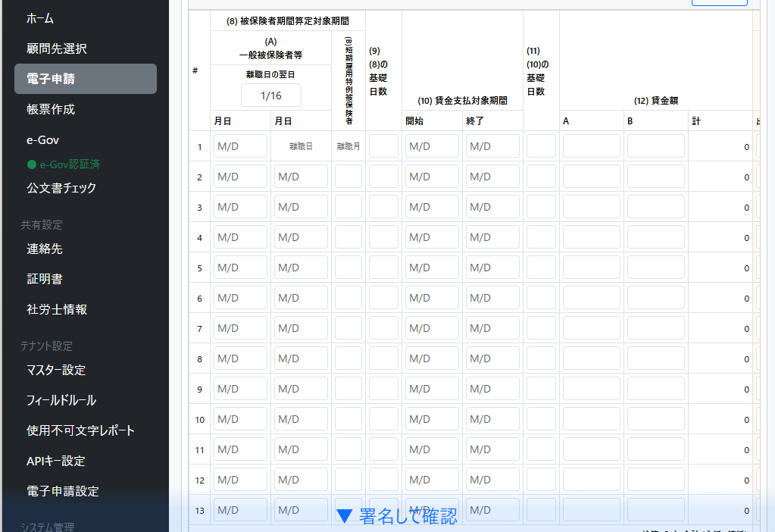Click row 4 (9) 基礎日数 field

[x=383, y=237]
